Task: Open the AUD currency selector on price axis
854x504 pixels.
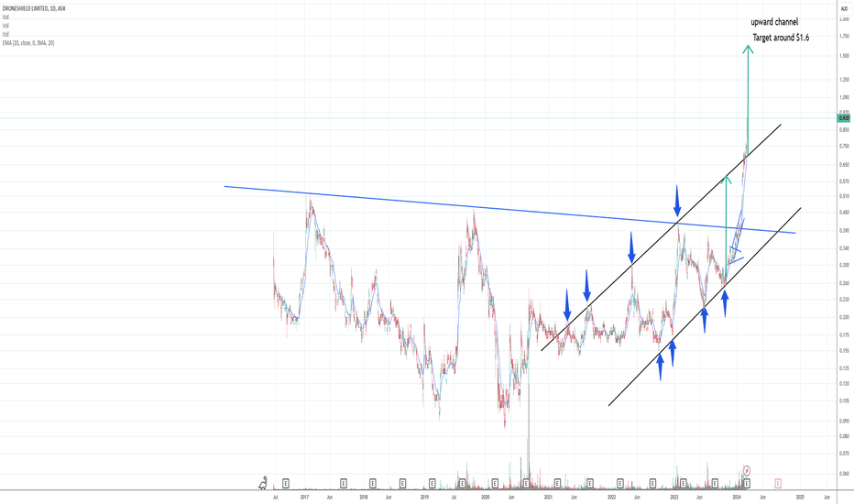Action: 845,9
